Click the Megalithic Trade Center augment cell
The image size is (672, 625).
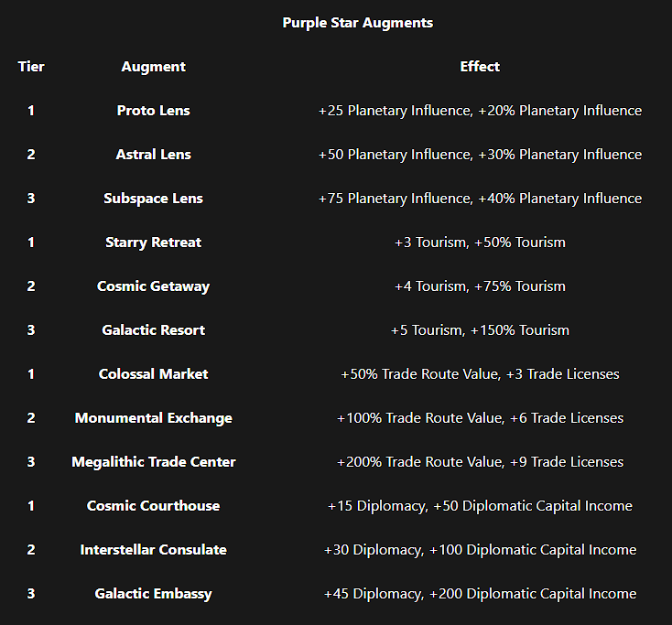153,462
